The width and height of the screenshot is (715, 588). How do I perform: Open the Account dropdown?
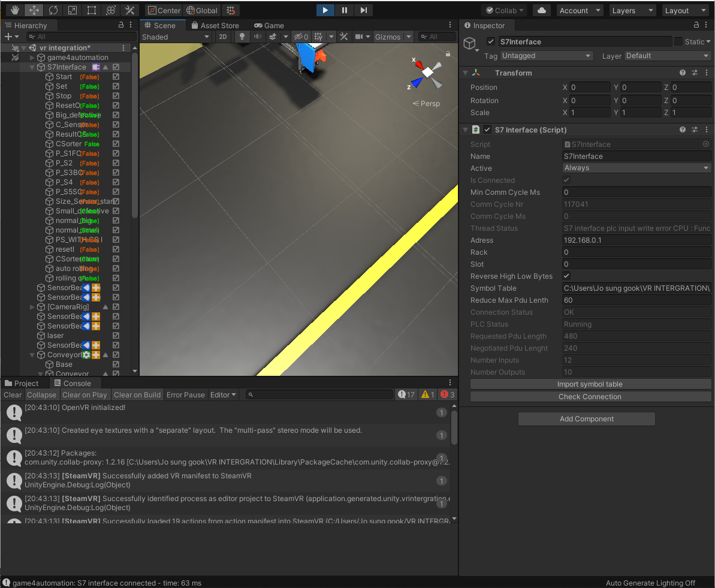click(x=580, y=10)
